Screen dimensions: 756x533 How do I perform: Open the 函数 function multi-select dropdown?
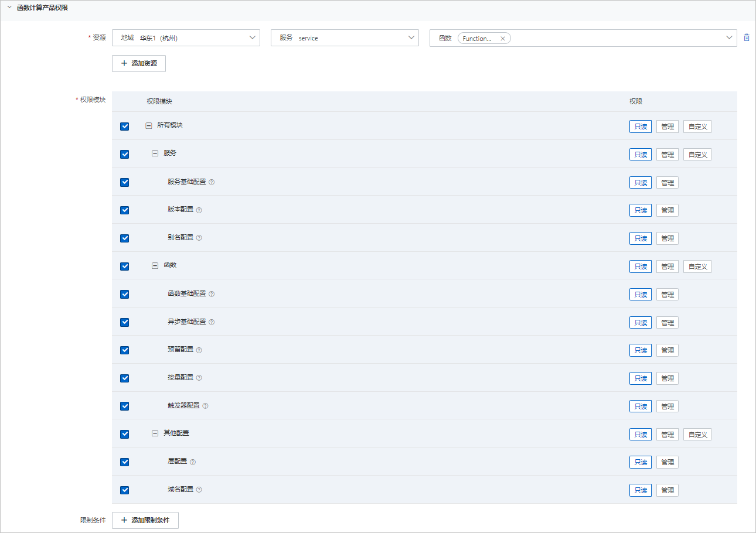pyautogui.click(x=583, y=37)
